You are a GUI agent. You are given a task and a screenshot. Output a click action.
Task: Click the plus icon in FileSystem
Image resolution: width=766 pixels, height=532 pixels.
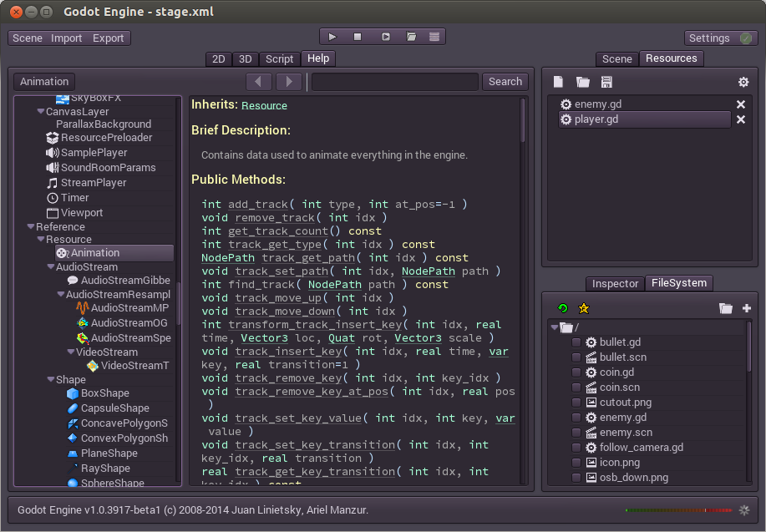[747, 308]
